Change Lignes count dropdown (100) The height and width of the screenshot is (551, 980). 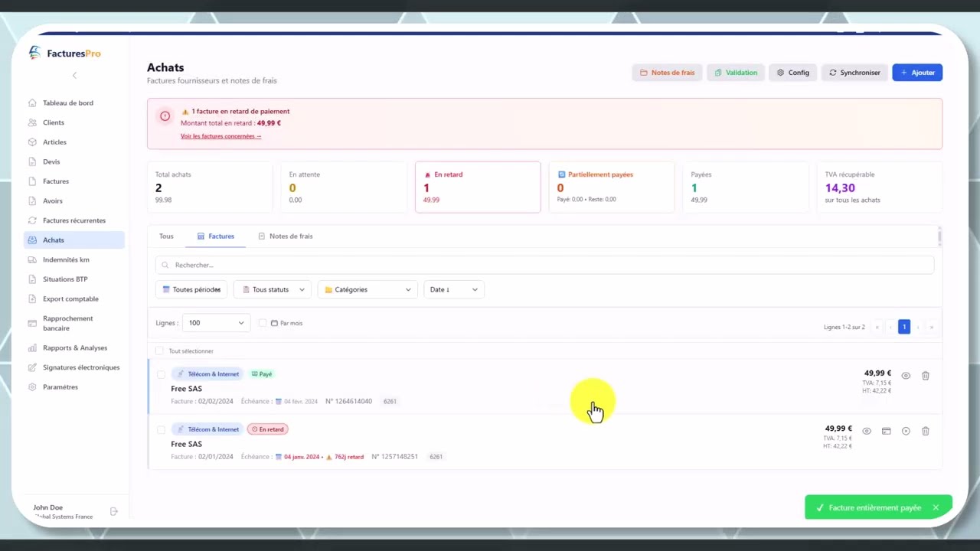click(216, 323)
